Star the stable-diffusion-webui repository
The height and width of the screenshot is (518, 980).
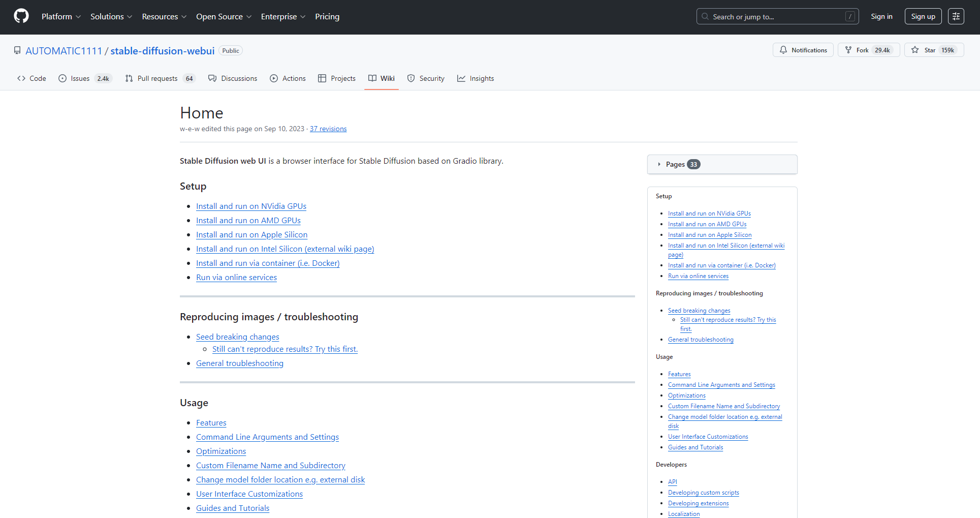tap(915, 50)
